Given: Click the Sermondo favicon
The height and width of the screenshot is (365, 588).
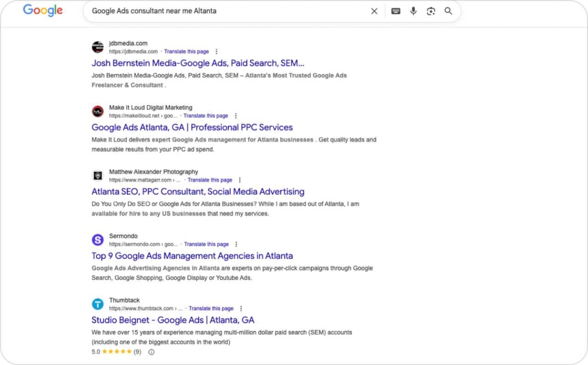Looking at the screenshot, I should [98, 239].
